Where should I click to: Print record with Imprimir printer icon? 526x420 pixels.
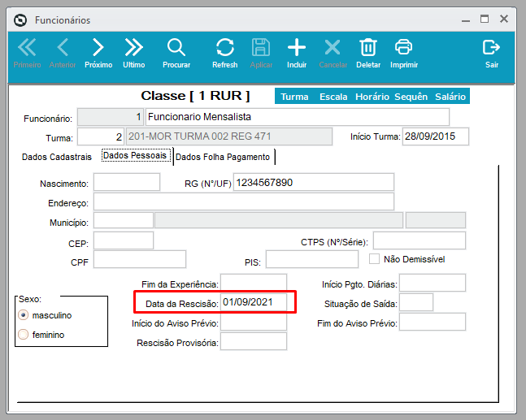(x=404, y=54)
